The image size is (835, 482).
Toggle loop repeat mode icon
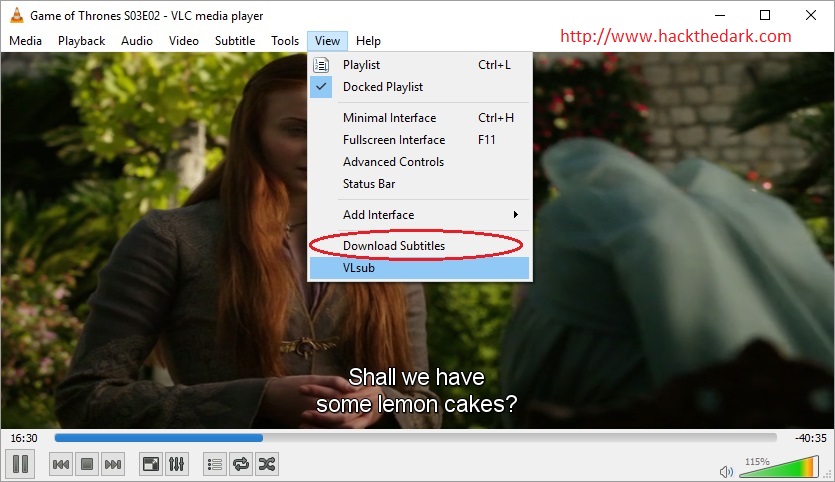(x=241, y=464)
